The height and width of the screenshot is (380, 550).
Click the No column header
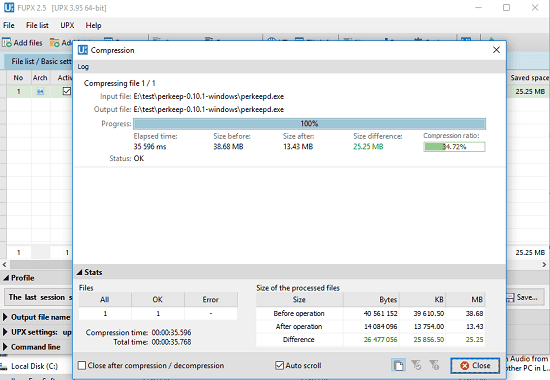(x=18, y=78)
